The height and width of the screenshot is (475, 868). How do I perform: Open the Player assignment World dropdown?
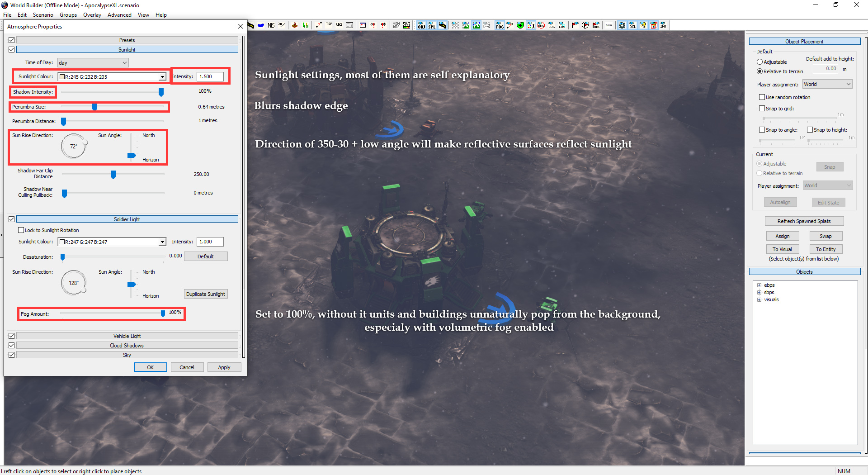[827, 84]
